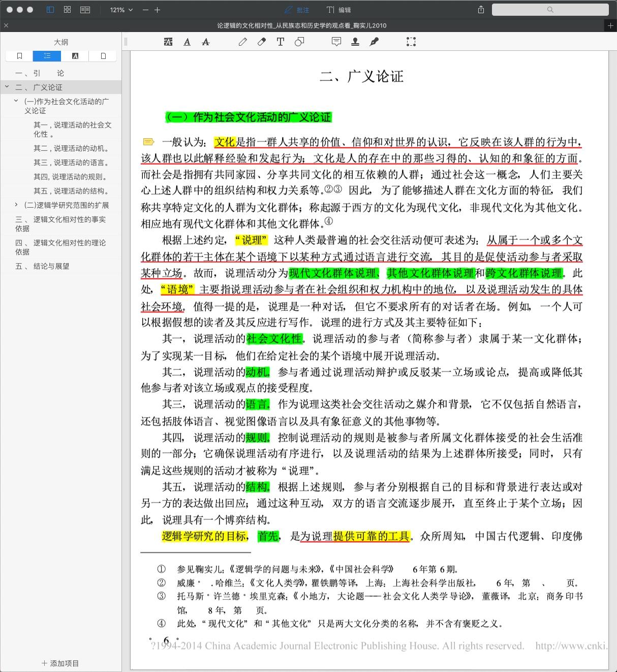Click the green highlight 规则
Screen dimensions: 617x672
[258, 437]
